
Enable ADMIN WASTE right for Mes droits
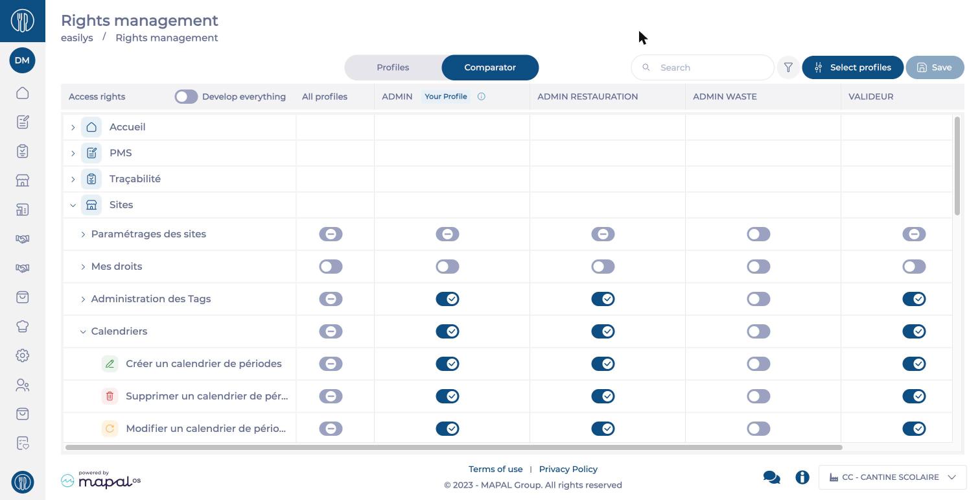coord(758,267)
